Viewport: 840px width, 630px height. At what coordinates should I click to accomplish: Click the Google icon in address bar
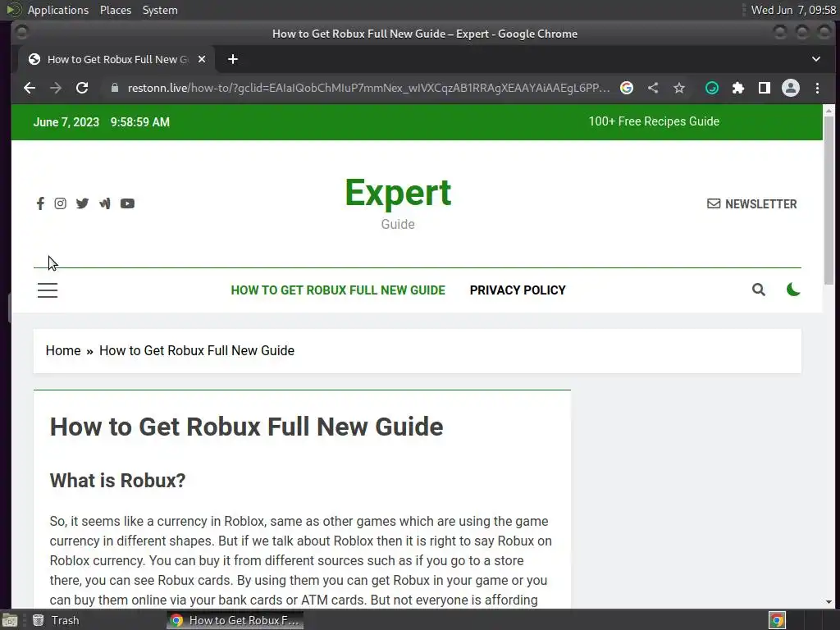click(626, 88)
